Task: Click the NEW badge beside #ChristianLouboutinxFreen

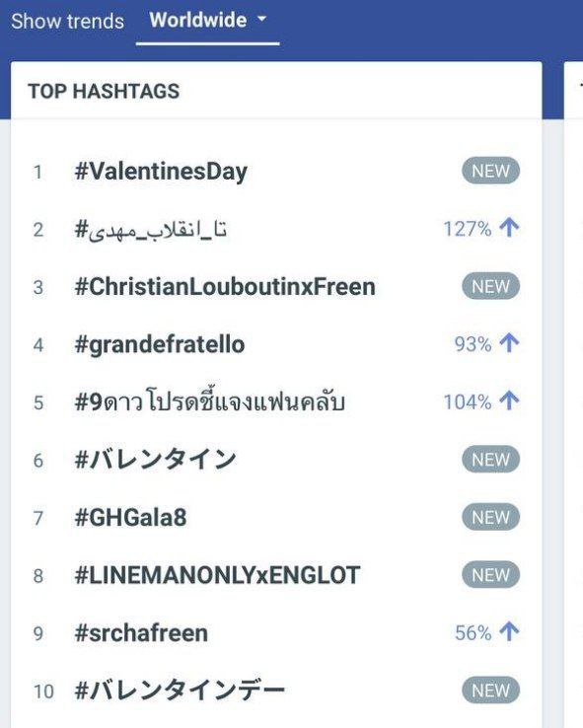Action: point(490,286)
